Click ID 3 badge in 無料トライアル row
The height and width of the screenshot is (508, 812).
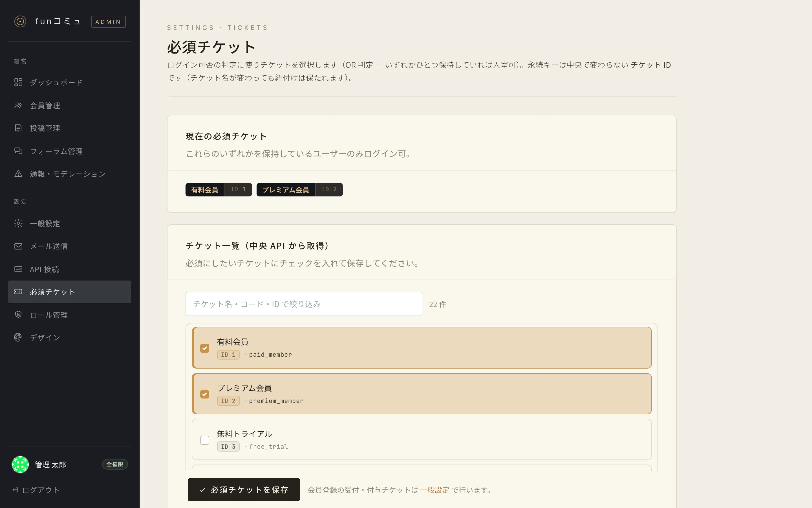click(x=228, y=446)
